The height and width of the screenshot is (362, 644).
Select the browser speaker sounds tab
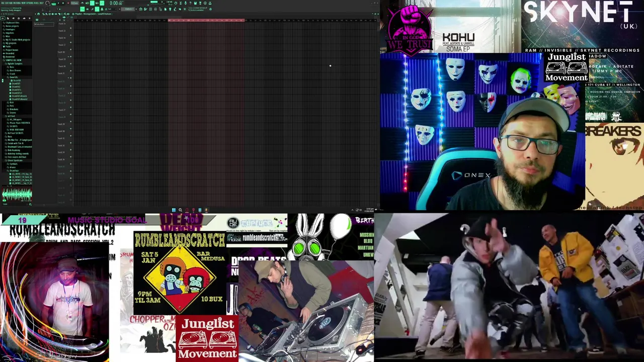[13, 18]
